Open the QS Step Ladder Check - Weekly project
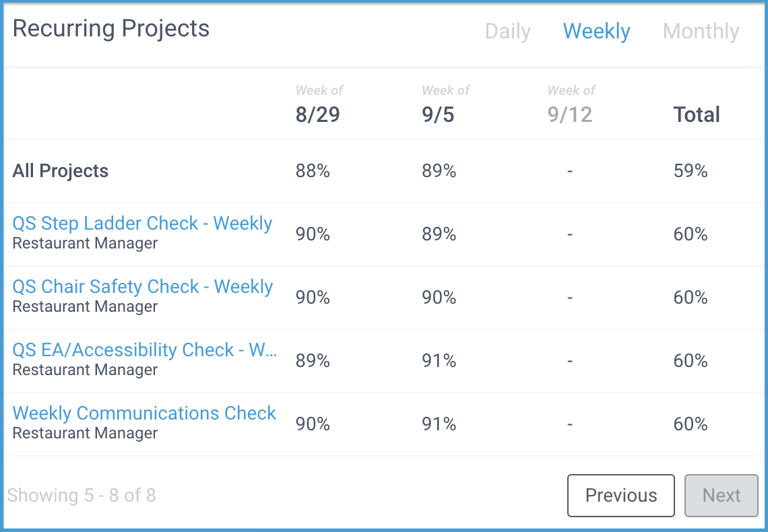768x532 pixels. (142, 223)
